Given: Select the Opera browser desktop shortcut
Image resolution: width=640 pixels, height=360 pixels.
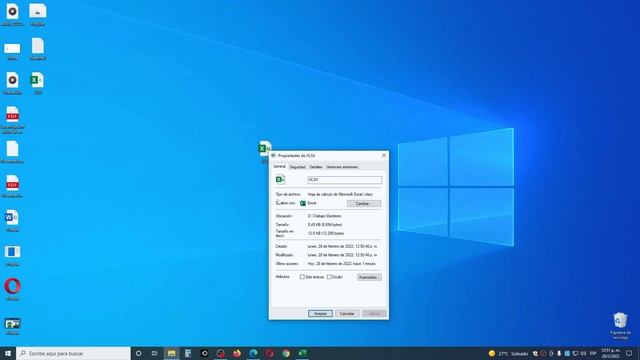Looking at the screenshot, I should pyautogui.click(x=12, y=286).
